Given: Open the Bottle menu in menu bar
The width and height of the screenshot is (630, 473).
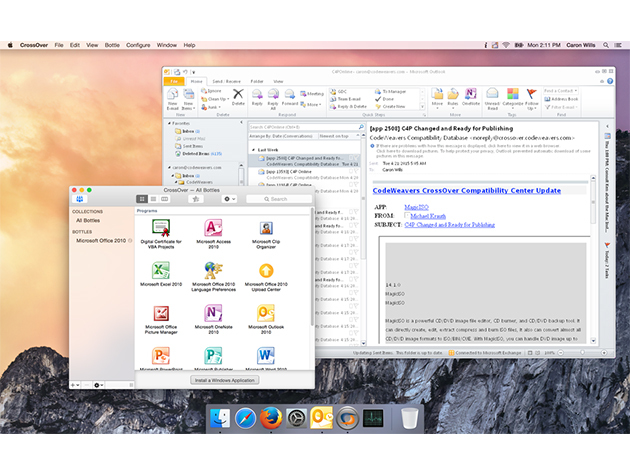Looking at the screenshot, I should 111,45.
